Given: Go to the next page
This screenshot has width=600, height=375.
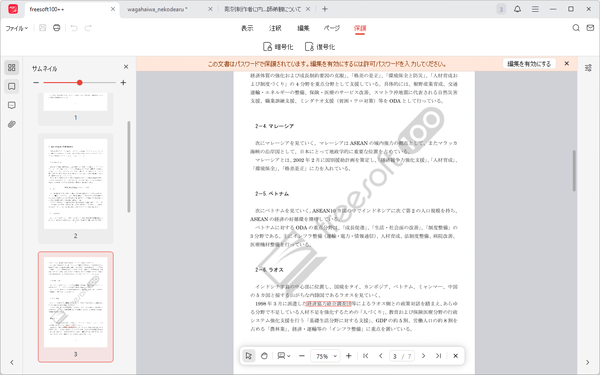Looking at the screenshot, I should coord(423,356).
